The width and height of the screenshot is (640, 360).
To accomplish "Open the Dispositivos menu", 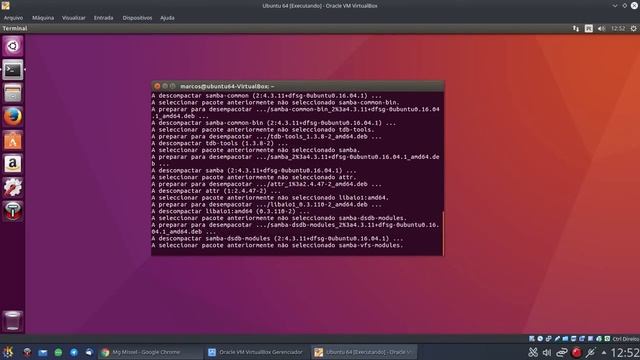I will (137, 18).
